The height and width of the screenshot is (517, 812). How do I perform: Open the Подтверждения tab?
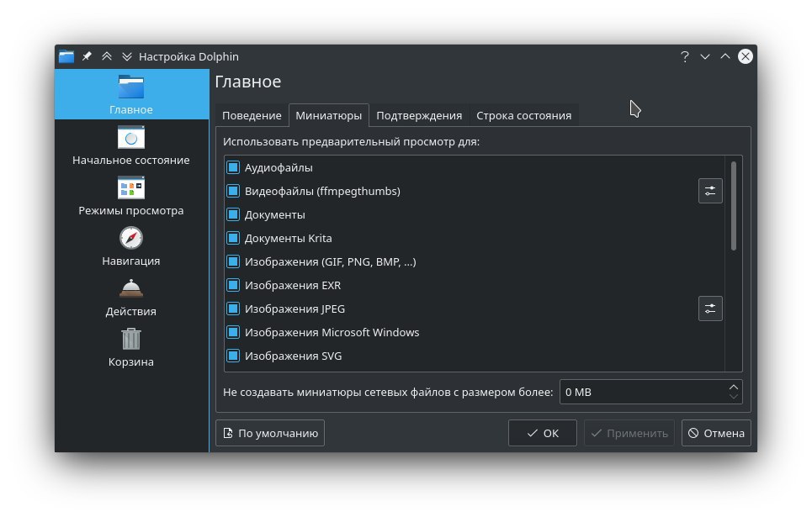pyautogui.click(x=419, y=115)
